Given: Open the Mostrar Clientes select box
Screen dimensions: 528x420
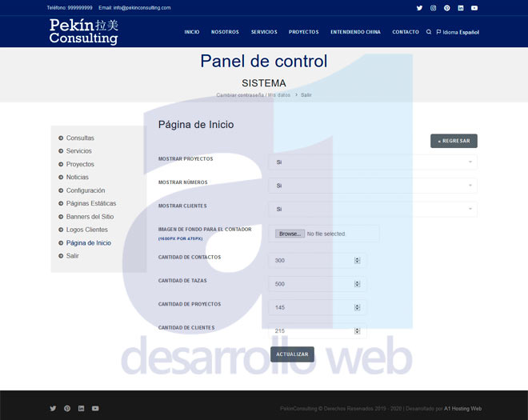Looking at the screenshot, I should point(372,209).
